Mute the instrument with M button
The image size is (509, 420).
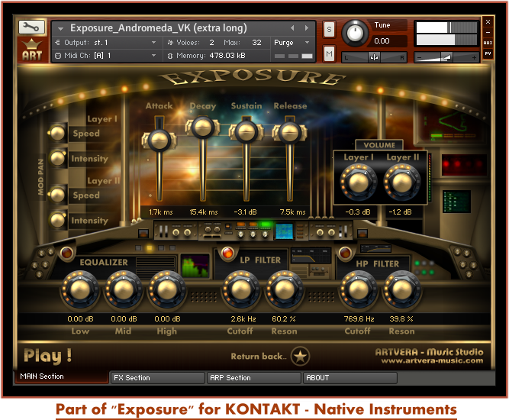click(328, 53)
